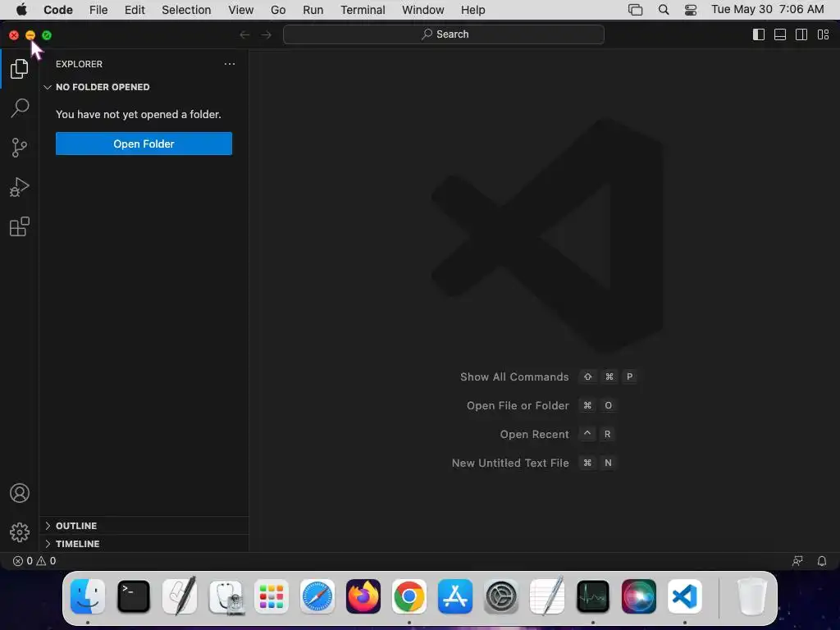The height and width of the screenshot is (630, 840).
Task: Open TextEdit from the Dock
Action: [547, 596]
